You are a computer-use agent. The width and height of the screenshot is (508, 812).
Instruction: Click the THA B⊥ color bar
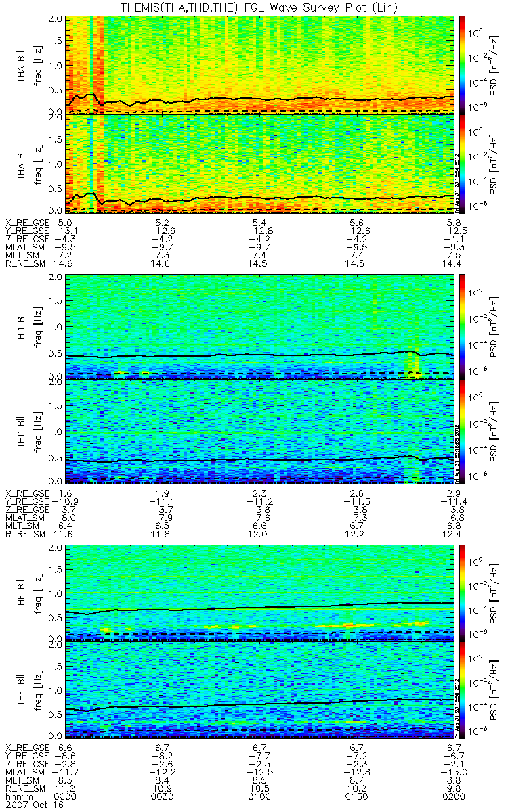[463, 64]
